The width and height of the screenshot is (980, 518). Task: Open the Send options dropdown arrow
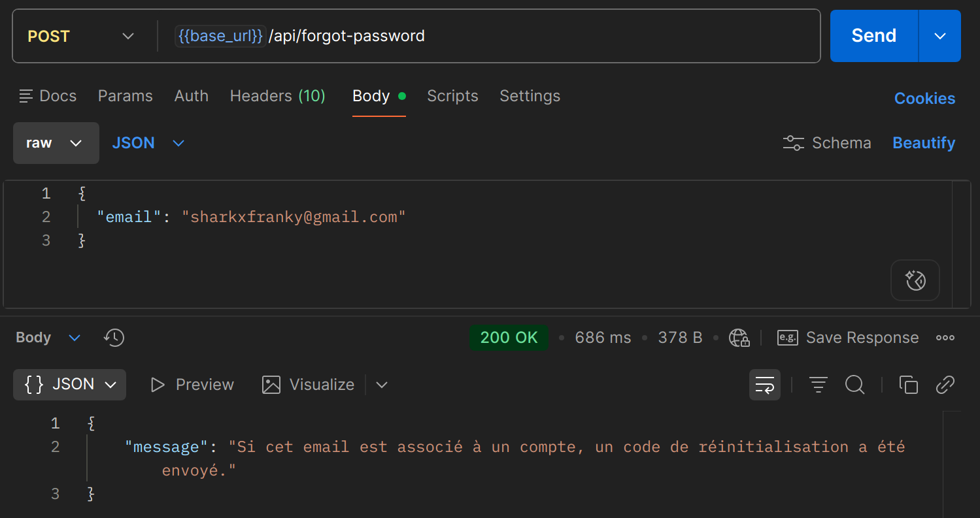coord(940,36)
